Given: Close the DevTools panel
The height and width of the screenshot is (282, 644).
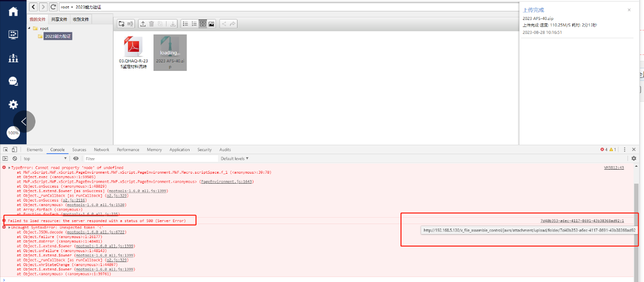Looking at the screenshot, I should pyautogui.click(x=634, y=150).
